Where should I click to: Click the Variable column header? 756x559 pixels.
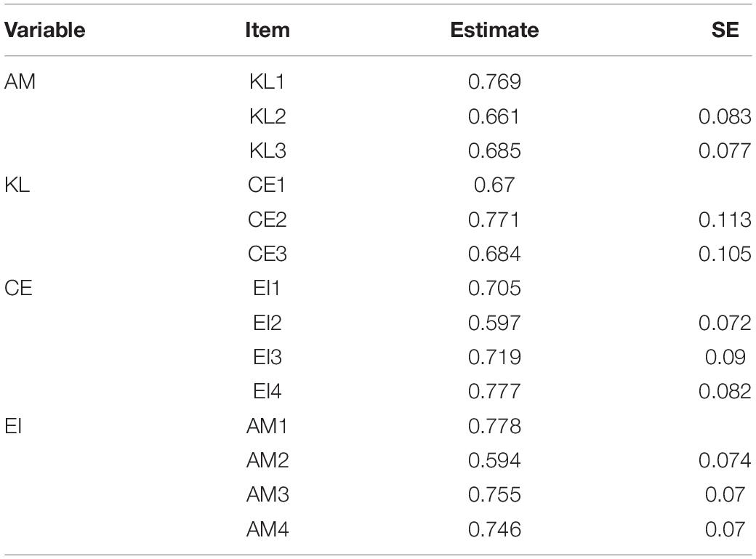pyautogui.click(x=45, y=30)
